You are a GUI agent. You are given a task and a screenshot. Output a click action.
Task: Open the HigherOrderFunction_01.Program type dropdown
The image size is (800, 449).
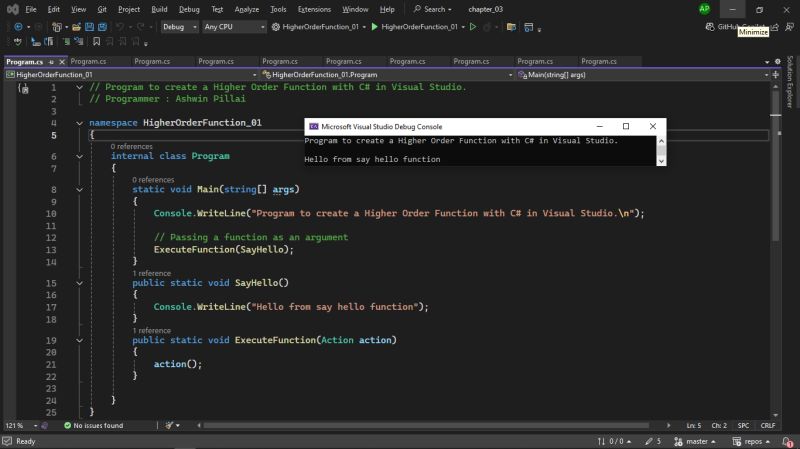[387, 74]
